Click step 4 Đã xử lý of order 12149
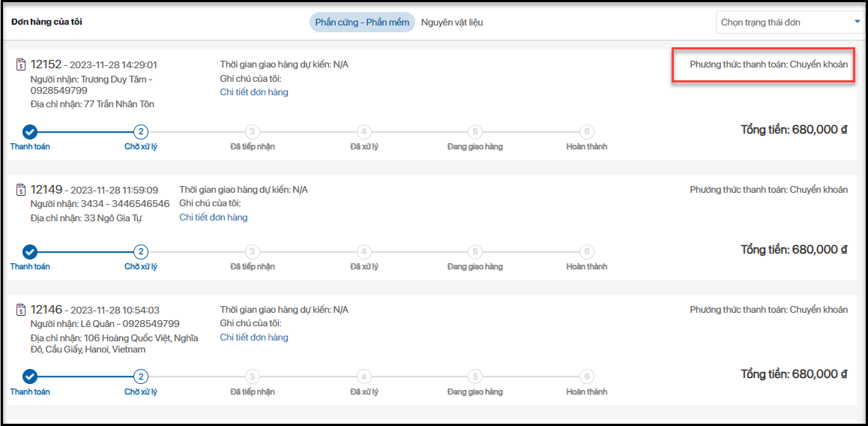Viewport: 868px width, 426px height. pyautogui.click(x=364, y=252)
